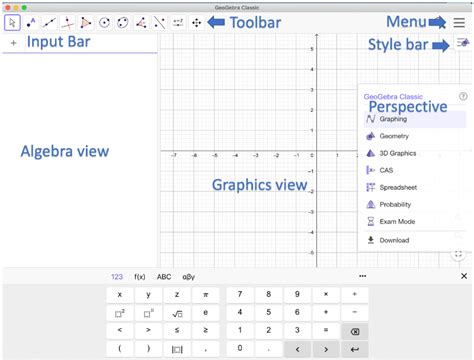Switch keyboard to f(x) tab
The image size is (474, 360).
click(x=140, y=277)
